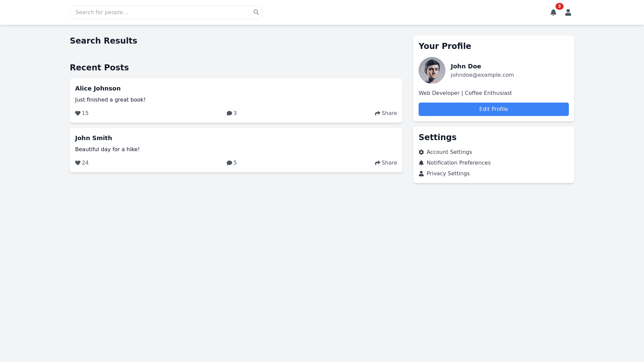644x362 pixels.
Task: Like Alice Johnson's post heart icon
Action: point(78,113)
